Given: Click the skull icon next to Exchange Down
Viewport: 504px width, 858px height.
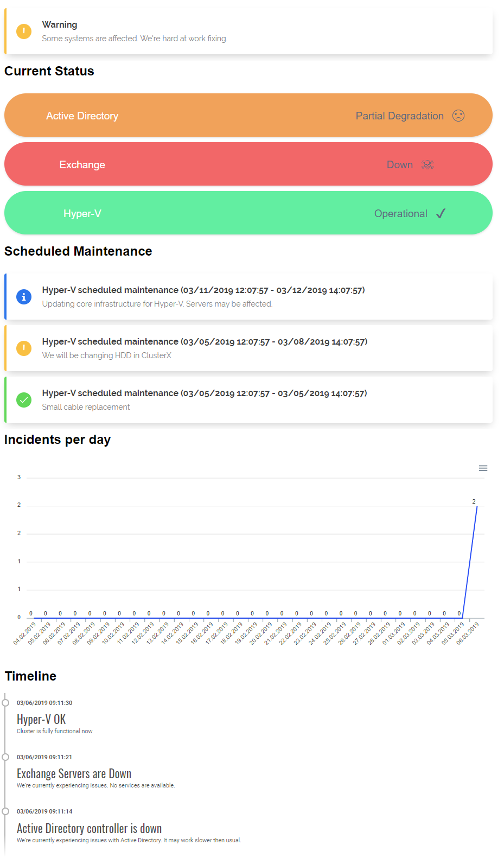Looking at the screenshot, I should (428, 164).
